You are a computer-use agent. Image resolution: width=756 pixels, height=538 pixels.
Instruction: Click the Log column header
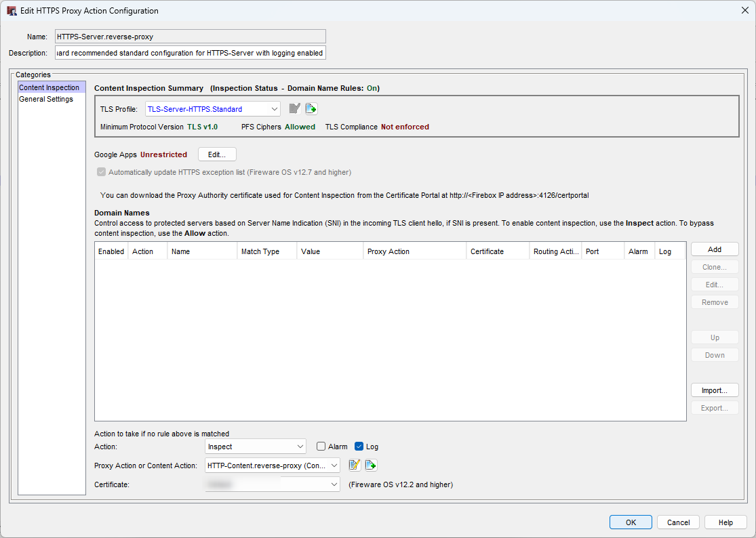tap(670, 251)
